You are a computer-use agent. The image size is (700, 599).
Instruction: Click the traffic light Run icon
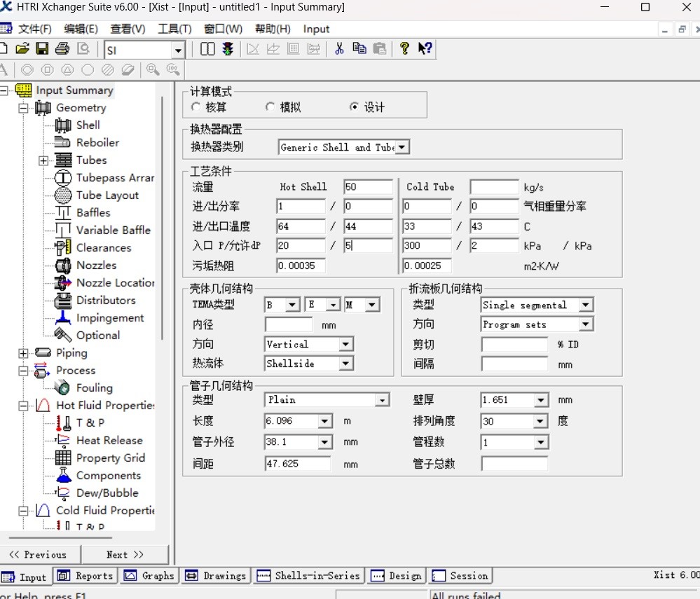click(228, 49)
